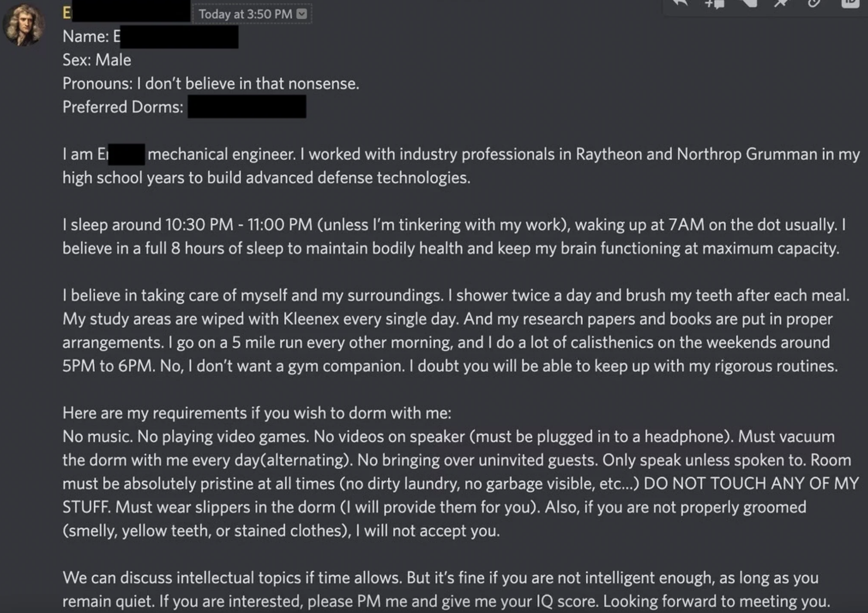Create a thread from this message

(x=714, y=3)
